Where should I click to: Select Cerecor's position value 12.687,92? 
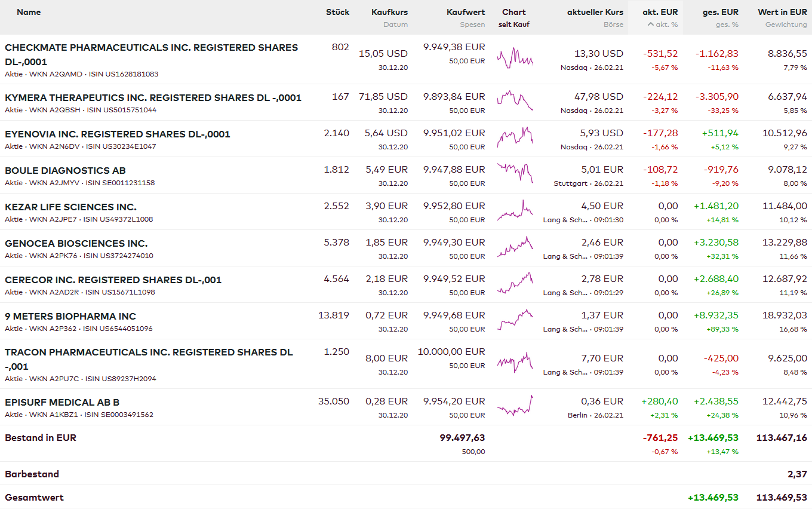(x=785, y=279)
